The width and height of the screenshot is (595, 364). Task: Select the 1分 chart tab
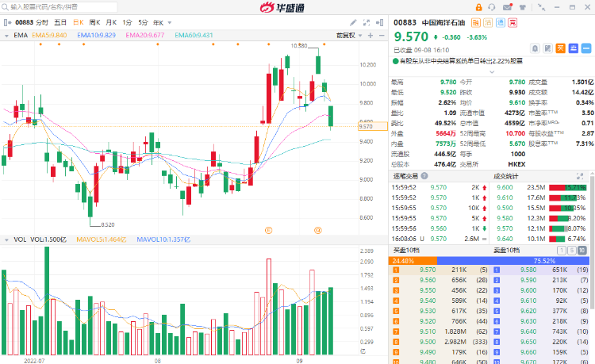(127, 23)
